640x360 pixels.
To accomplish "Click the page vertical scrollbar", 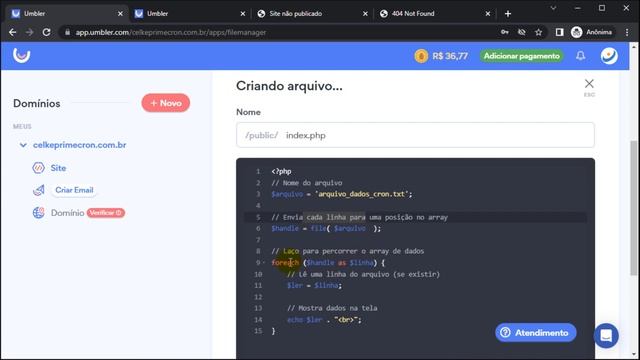I will pos(633,208).
